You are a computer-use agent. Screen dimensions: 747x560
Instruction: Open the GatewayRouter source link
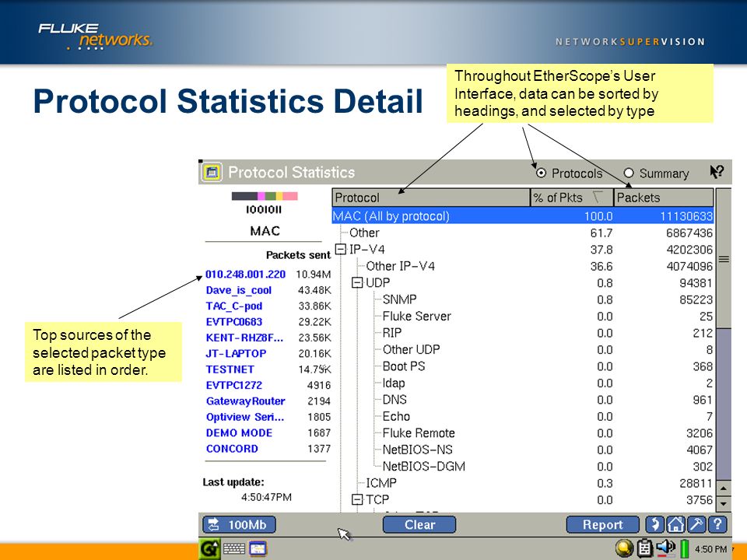245,401
